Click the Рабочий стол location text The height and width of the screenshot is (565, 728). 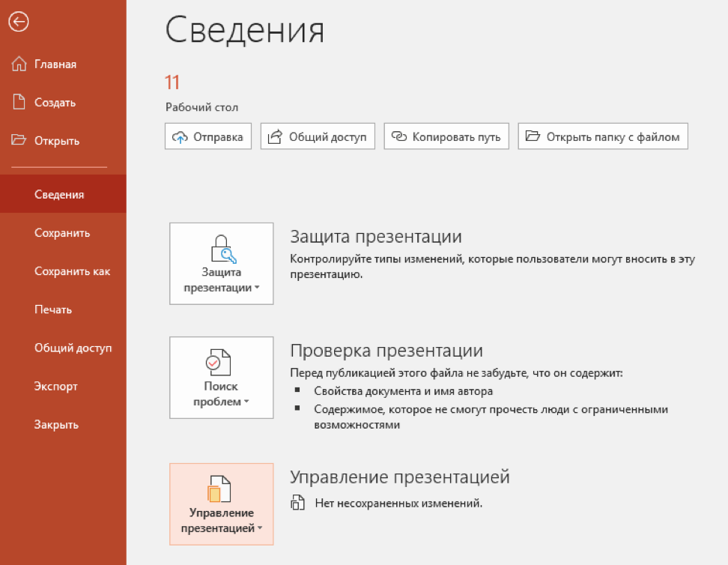(x=202, y=107)
